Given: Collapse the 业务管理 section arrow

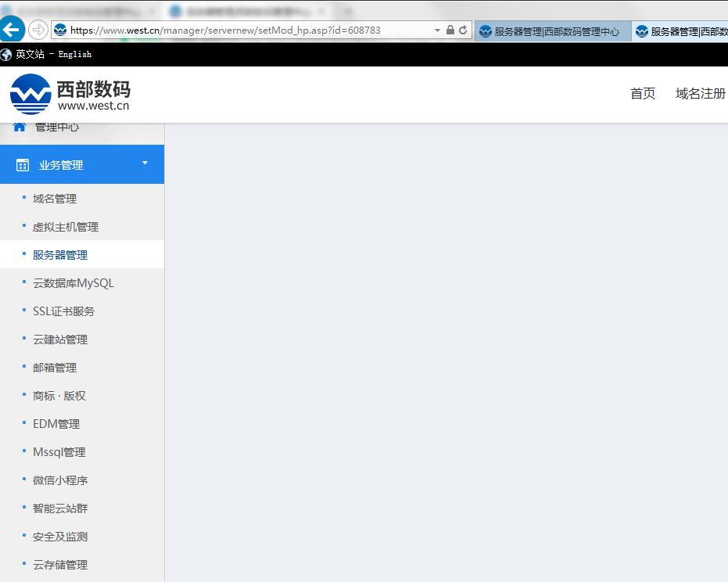Looking at the screenshot, I should pos(145,163).
